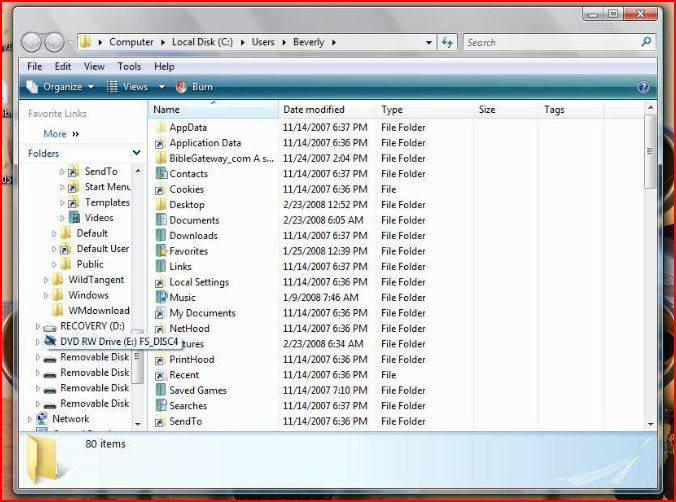Expand the Network tree node
This screenshot has height=502, width=676.
pos(29,419)
